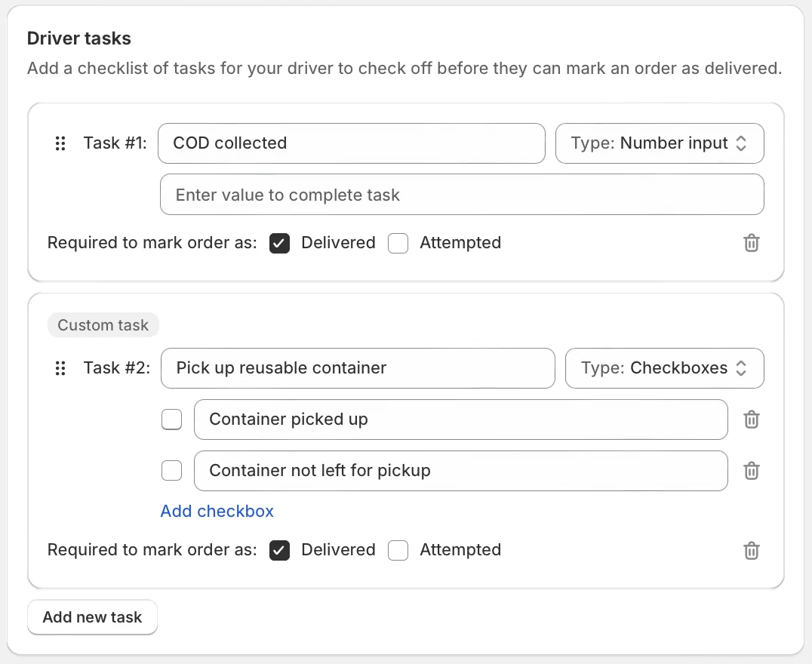Click the 'Driver tasks' heading
The height and width of the screenshot is (664, 812).
click(x=79, y=38)
